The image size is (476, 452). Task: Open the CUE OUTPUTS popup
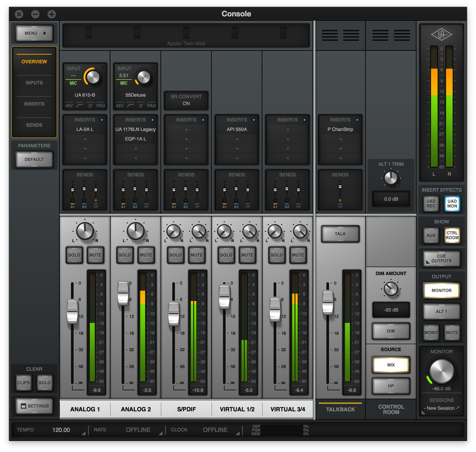[442, 259]
